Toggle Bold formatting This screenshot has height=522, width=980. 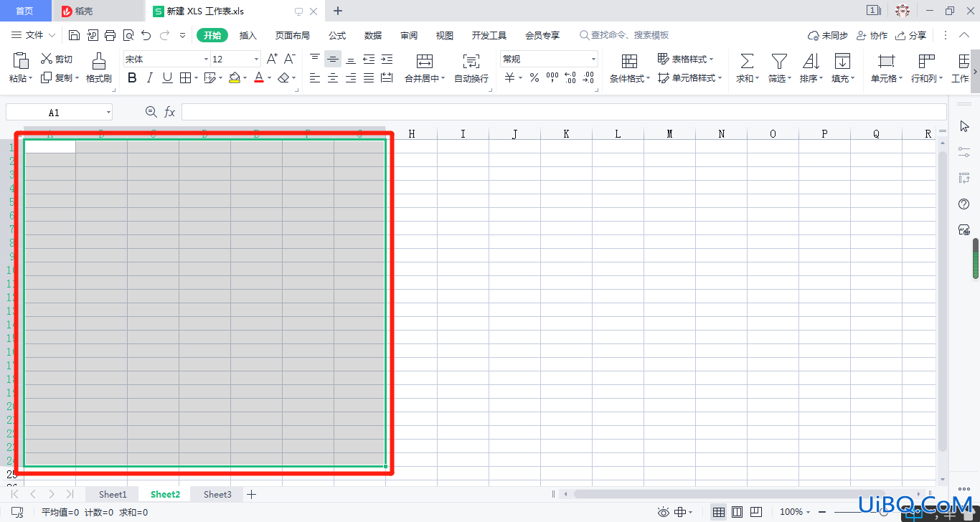[132, 78]
